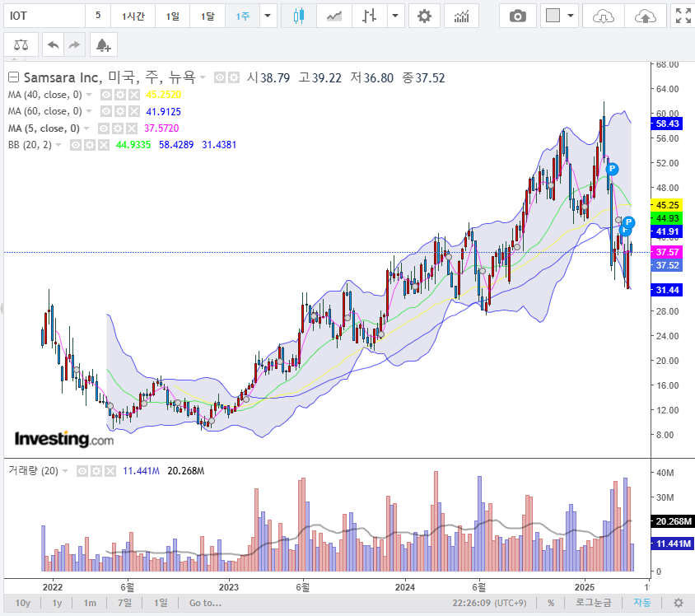The height and width of the screenshot is (616, 695).
Task: Toggle visibility of MA (40, close, 0)
Action: coord(106,95)
